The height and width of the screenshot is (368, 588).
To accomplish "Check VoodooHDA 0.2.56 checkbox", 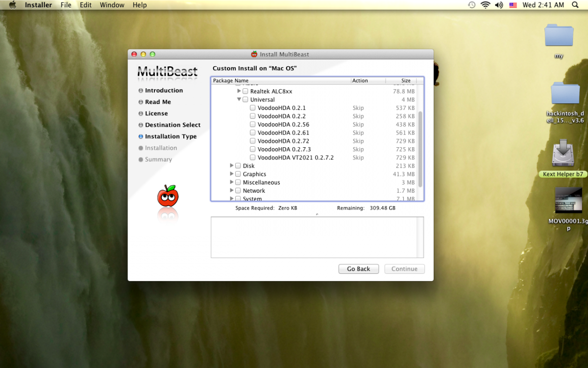I will (253, 125).
